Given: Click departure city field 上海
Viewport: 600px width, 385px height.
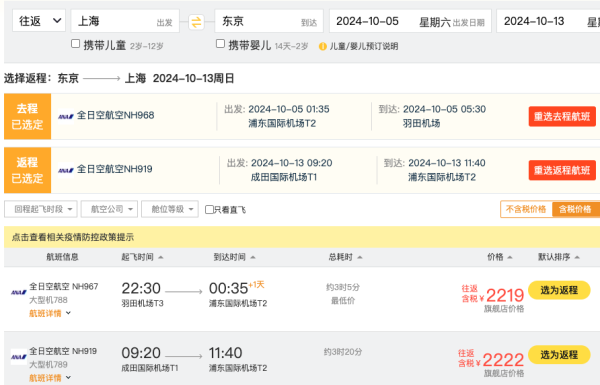Looking at the screenshot, I should pyautogui.click(x=125, y=21).
